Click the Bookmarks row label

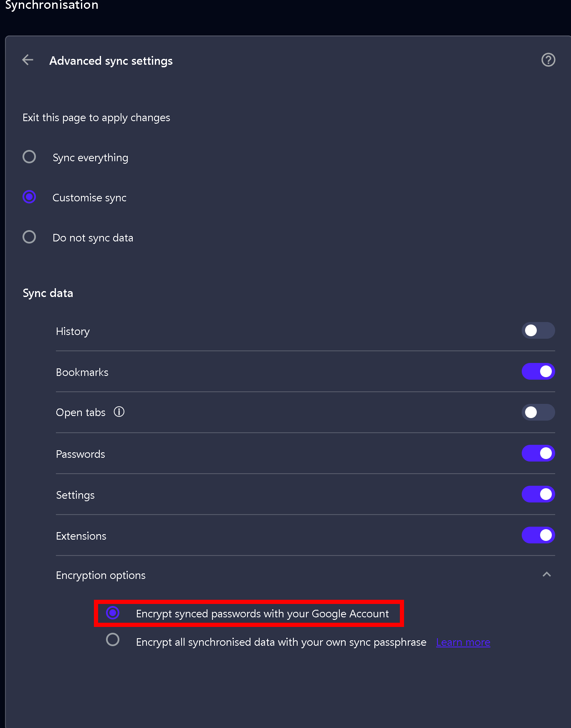click(x=82, y=372)
